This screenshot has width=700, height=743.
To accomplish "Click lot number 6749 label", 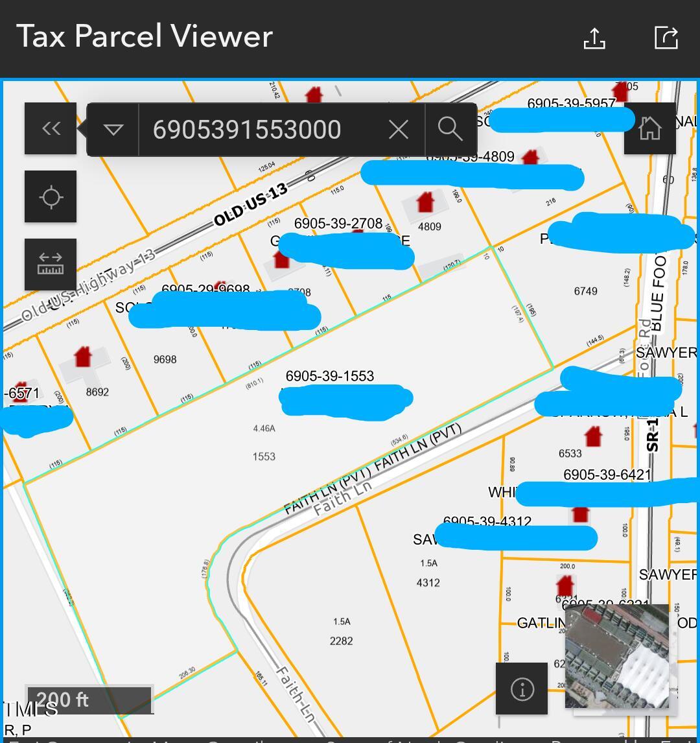I will point(585,291).
